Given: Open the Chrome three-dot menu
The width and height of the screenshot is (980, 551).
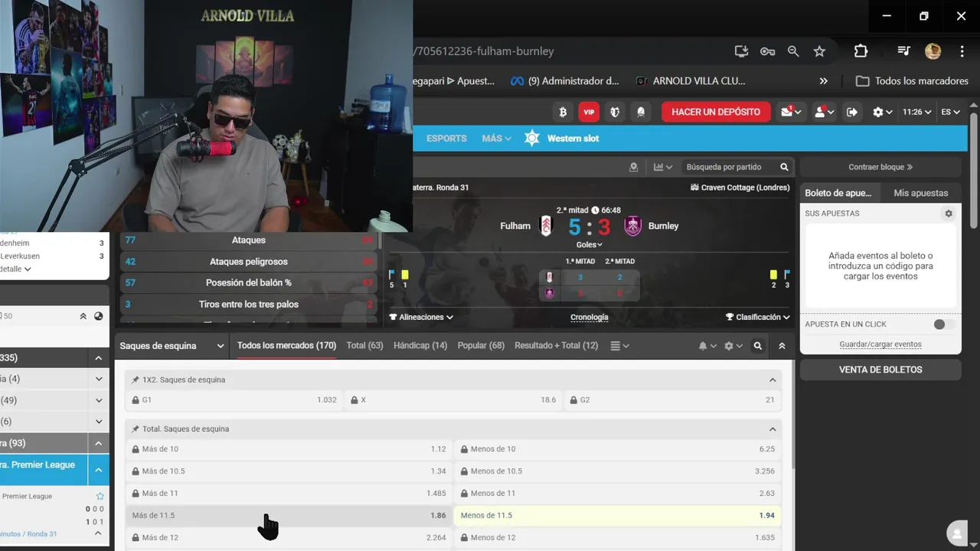Looking at the screenshot, I should coord(962,51).
